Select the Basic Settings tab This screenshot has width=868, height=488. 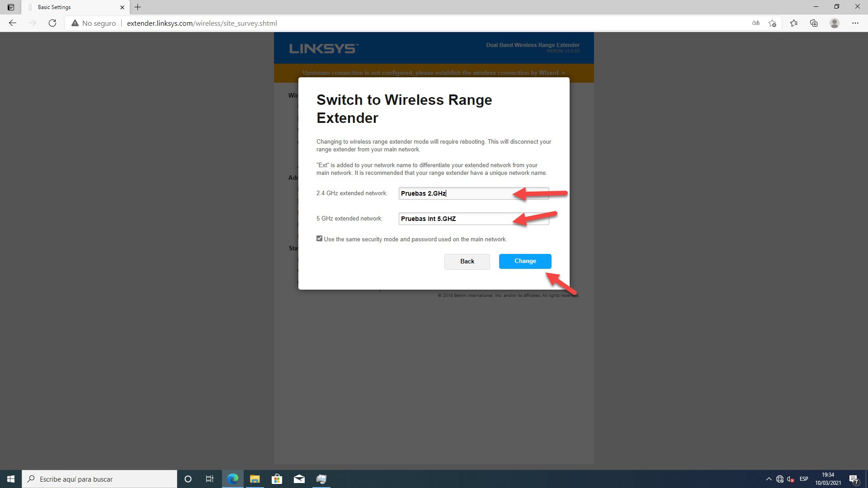pyautogui.click(x=72, y=7)
